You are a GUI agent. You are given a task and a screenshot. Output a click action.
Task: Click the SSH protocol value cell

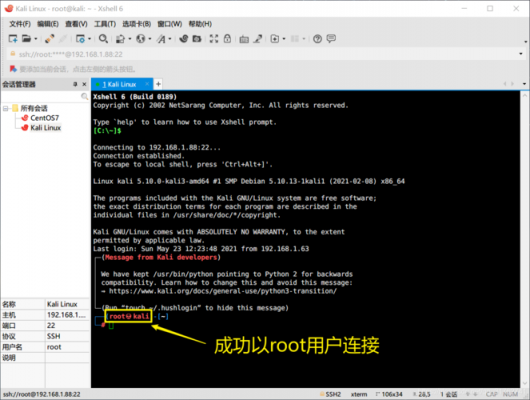pos(67,336)
